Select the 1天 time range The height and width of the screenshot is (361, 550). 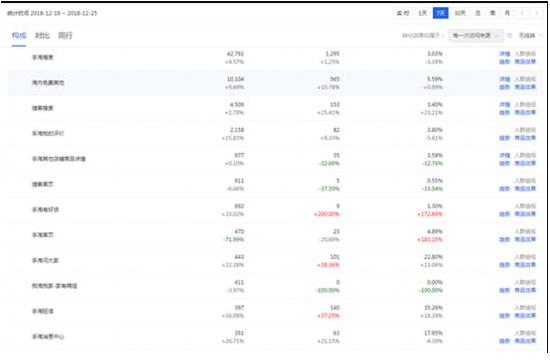click(423, 13)
